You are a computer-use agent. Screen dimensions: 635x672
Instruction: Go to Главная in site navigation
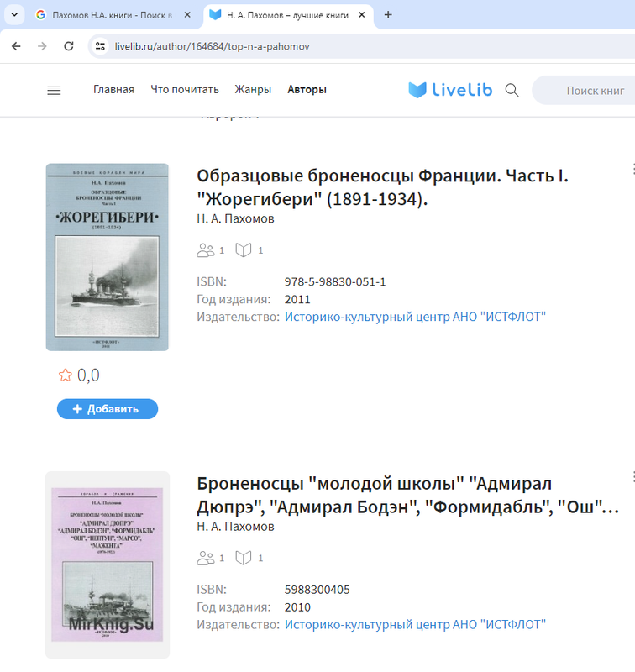[113, 90]
